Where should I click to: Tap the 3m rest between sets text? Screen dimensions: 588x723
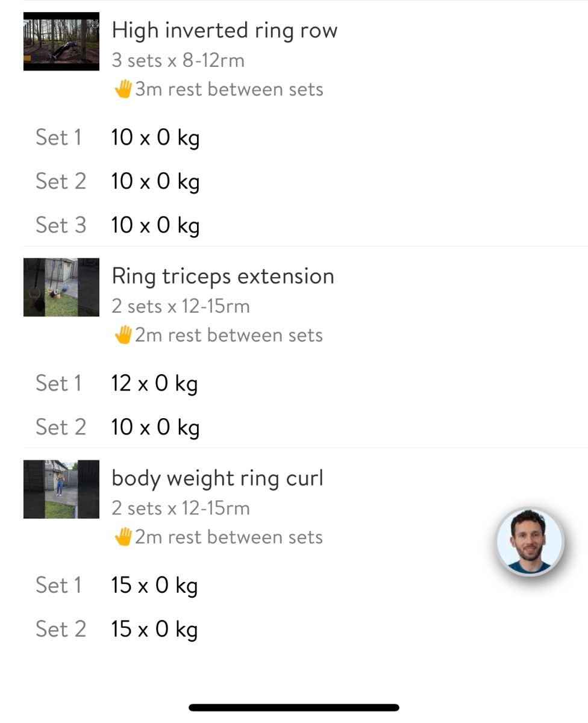click(229, 90)
